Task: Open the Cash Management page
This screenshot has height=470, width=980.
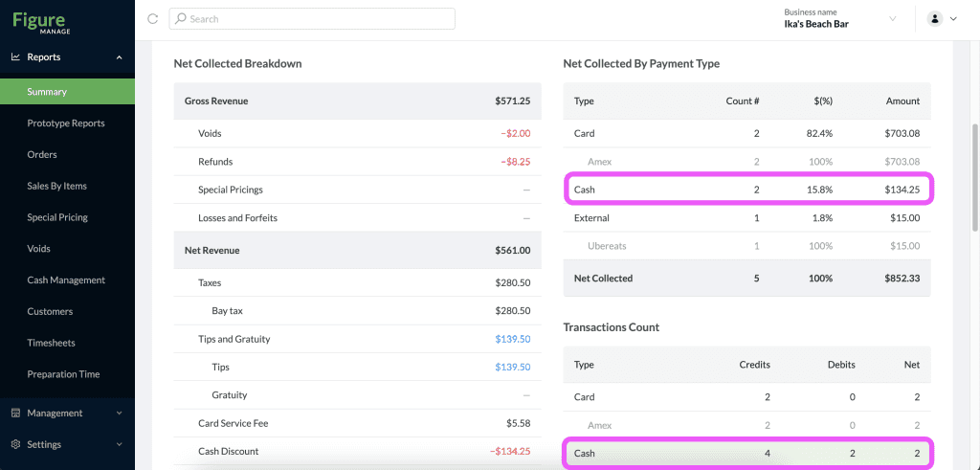Action: (68, 280)
